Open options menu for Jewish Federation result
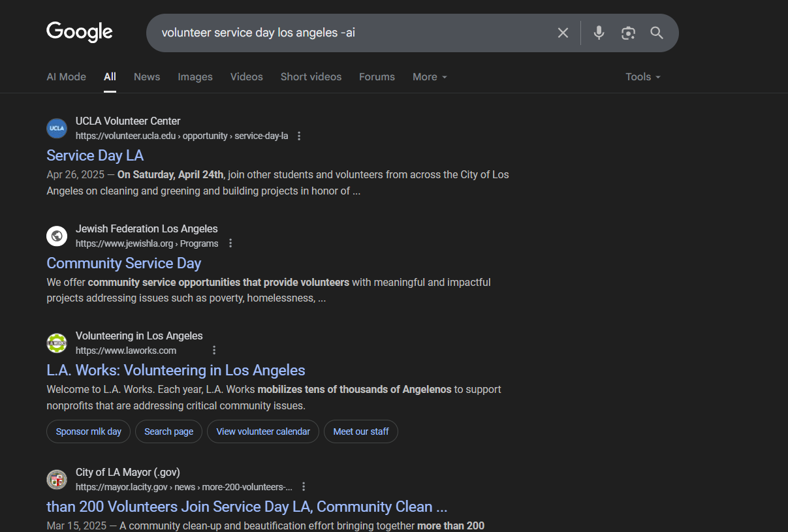Screen dimensions: 788x532 coord(230,243)
